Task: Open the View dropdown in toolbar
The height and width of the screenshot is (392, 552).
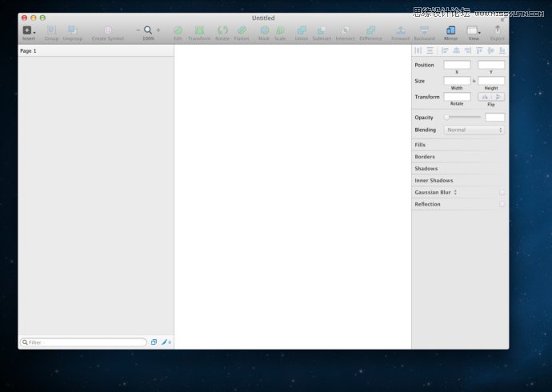Action: coord(474,30)
